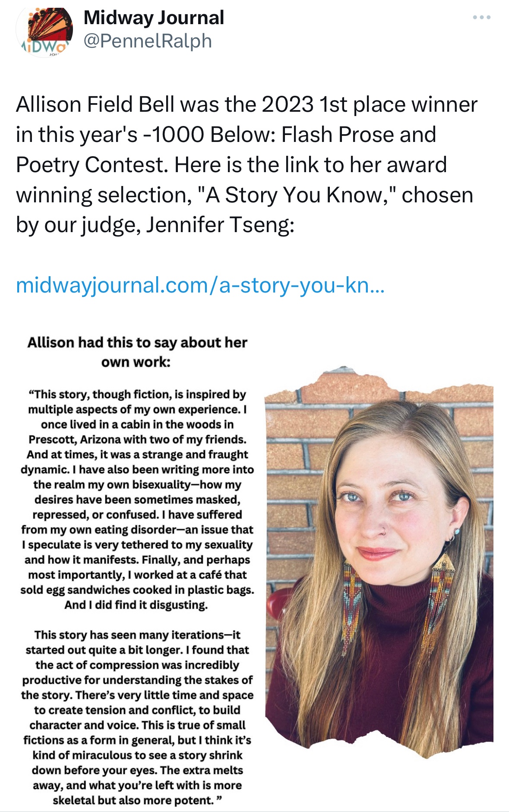The height and width of the screenshot is (812, 509).
Task: Click "Flash Prose and" in the tweet text
Action: 358,135
